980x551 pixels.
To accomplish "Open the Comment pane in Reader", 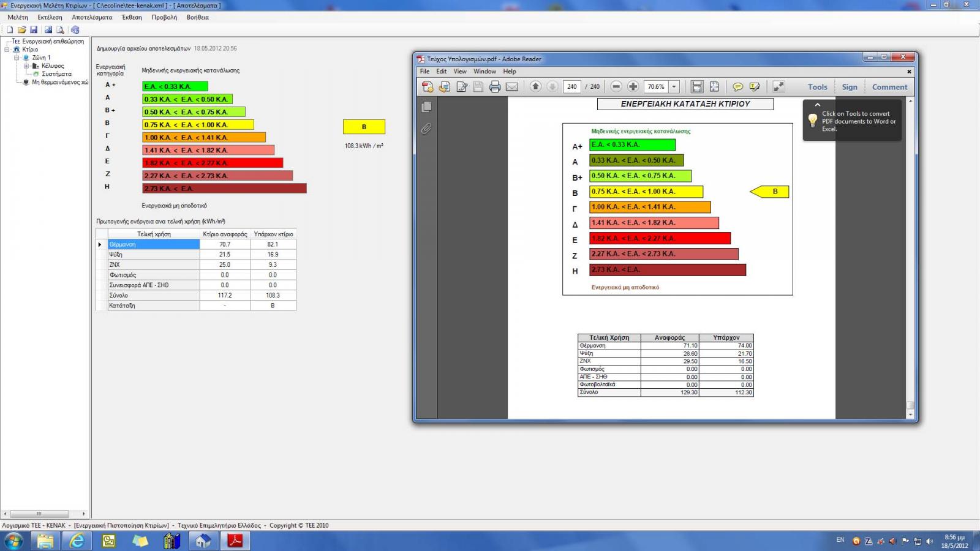I will (889, 87).
